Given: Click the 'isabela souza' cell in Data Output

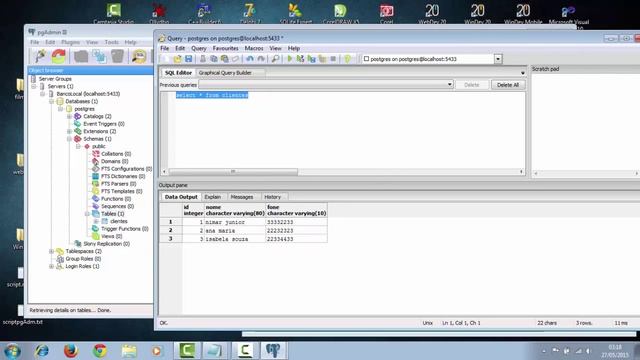Looking at the screenshot, I should coord(235,239).
